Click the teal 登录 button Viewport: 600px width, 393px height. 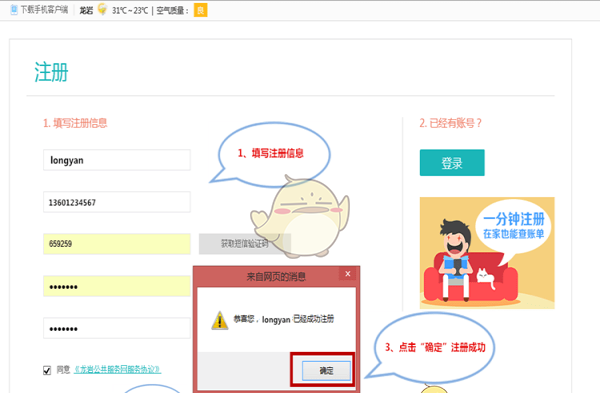[x=452, y=163]
